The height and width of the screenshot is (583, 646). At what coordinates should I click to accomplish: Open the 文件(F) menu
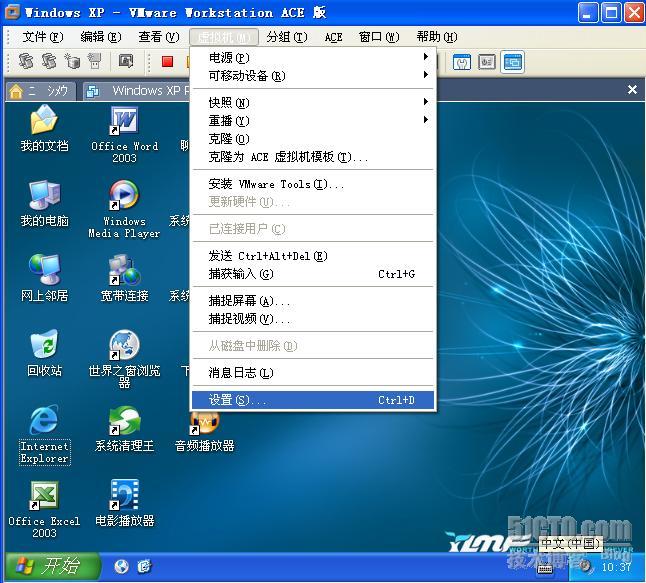pyautogui.click(x=42, y=37)
